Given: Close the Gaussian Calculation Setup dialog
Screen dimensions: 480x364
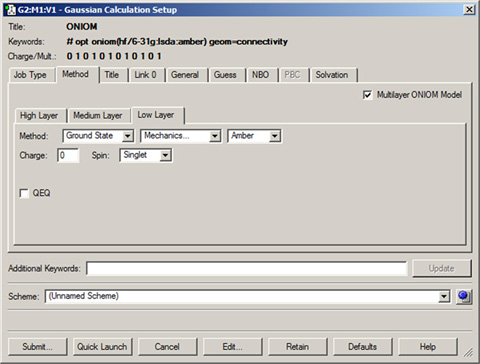Looking at the screenshot, I should (469, 10).
